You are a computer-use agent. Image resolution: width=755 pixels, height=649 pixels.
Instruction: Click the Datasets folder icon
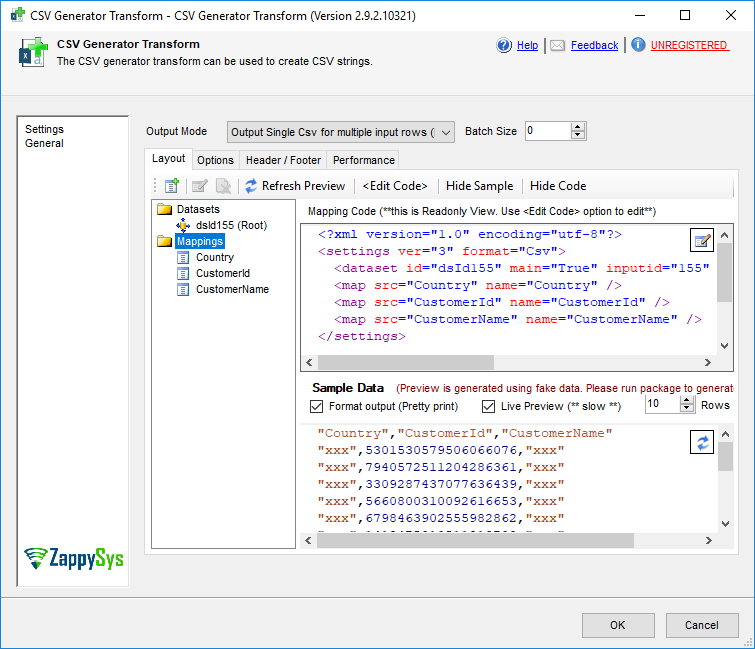(164, 209)
